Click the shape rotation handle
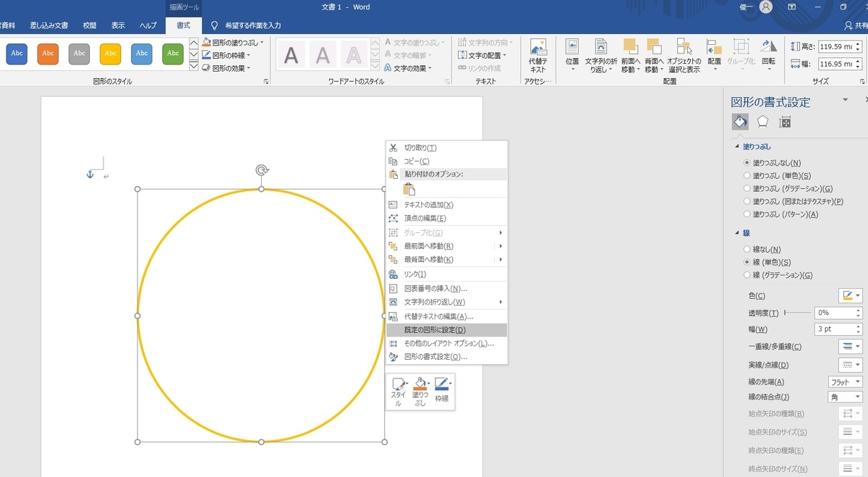 (x=262, y=170)
